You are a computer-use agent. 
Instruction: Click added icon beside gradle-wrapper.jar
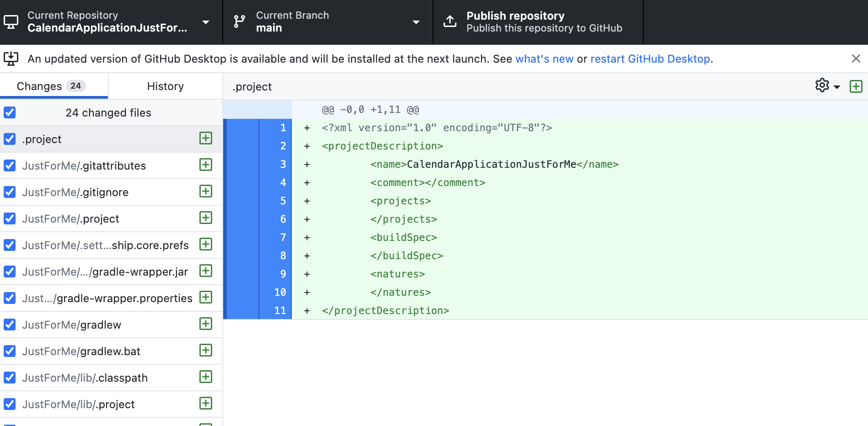206,271
